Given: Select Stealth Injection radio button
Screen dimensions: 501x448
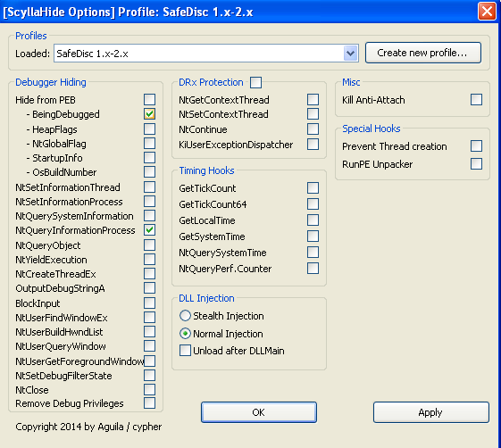Looking at the screenshot, I should click(x=185, y=316).
